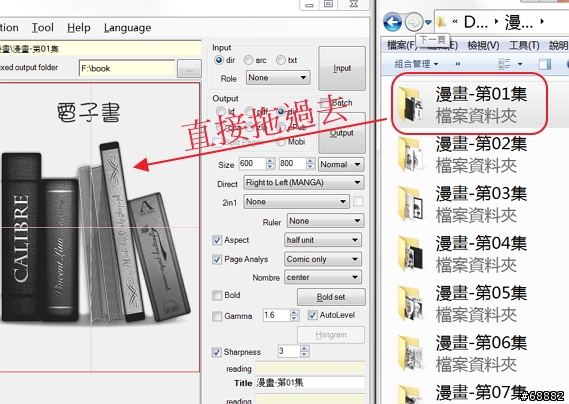Open the Normal size mode dropdown
This screenshot has height=404, width=569.
pos(341,164)
